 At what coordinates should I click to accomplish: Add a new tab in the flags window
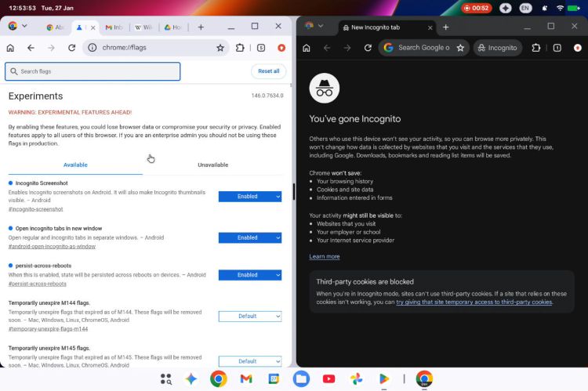point(201,27)
